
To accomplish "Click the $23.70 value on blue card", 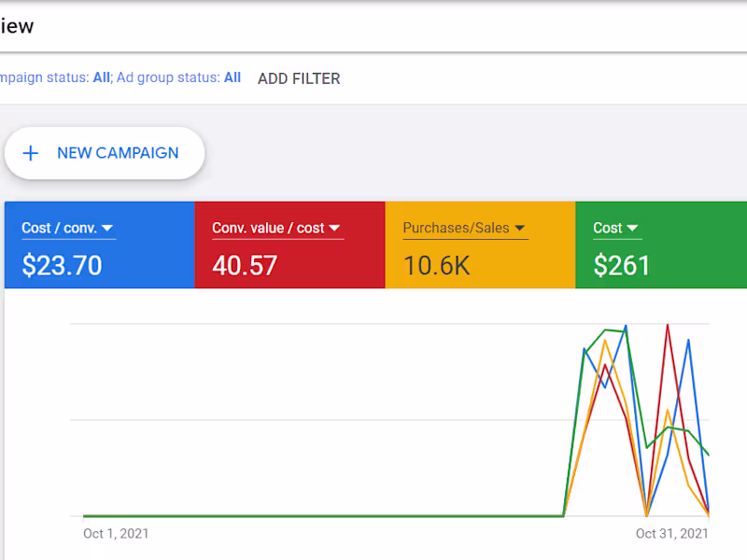I will 62,266.
